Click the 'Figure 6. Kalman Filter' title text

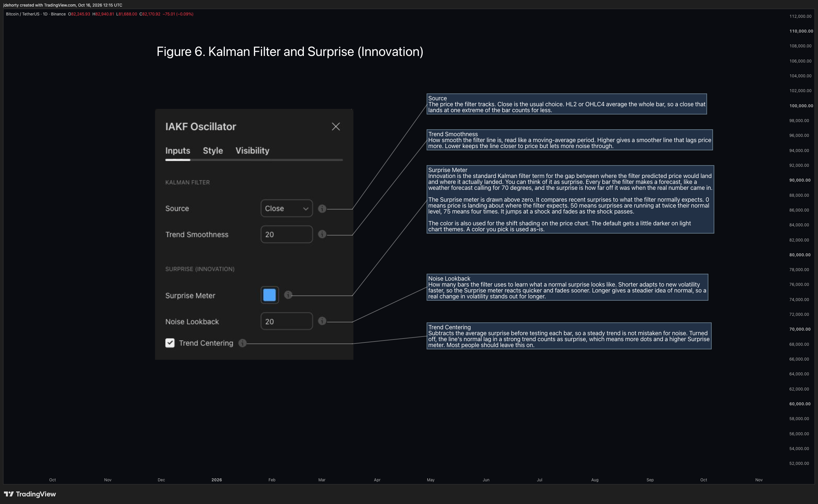click(x=290, y=52)
